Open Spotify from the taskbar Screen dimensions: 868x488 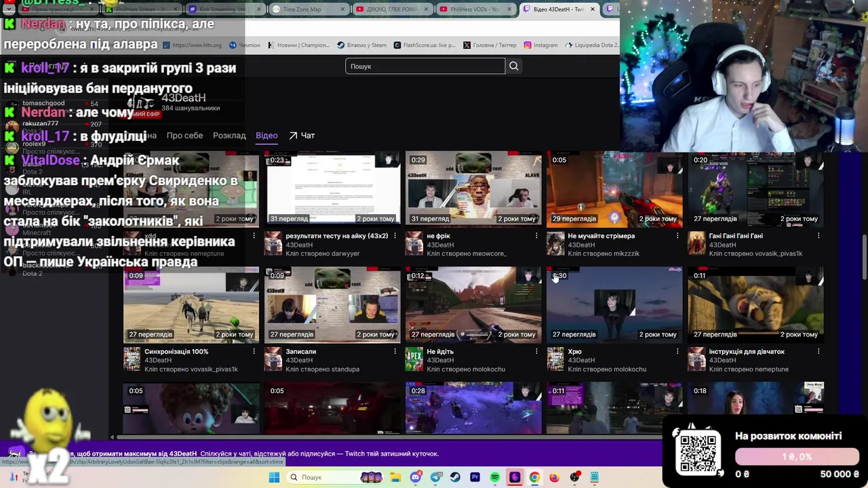pos(495,477)
